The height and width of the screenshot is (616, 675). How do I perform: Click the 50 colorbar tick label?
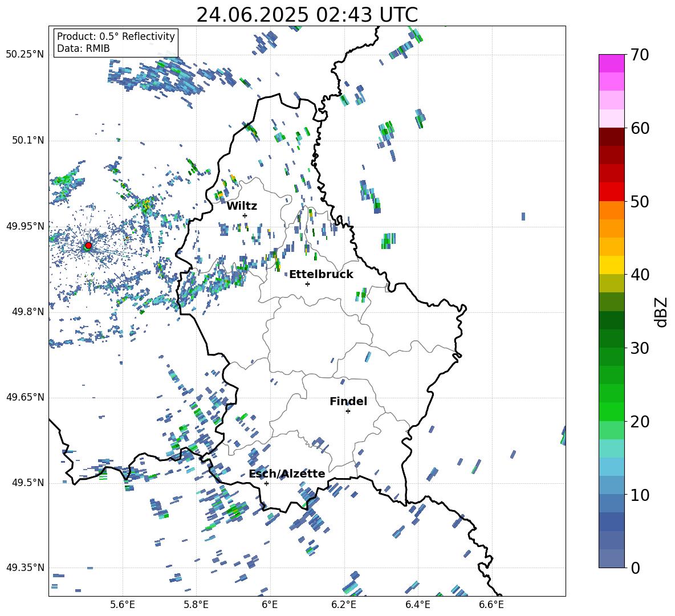tap(640, 202)
